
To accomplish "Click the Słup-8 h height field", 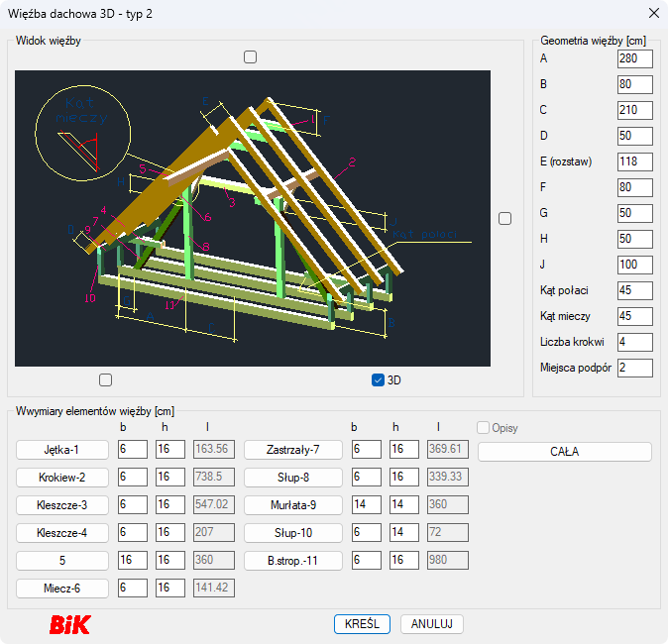I will click(403, 477).
